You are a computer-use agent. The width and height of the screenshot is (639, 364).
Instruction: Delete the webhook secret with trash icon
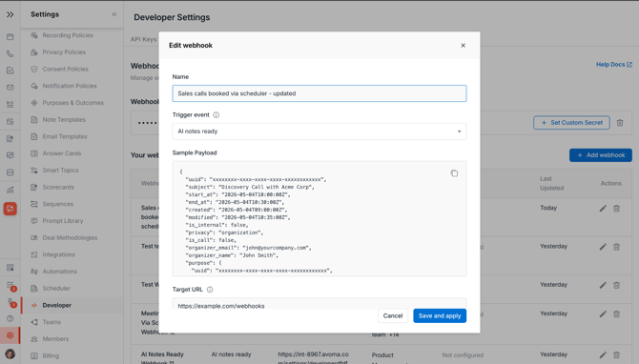click(x=620, y=123)
